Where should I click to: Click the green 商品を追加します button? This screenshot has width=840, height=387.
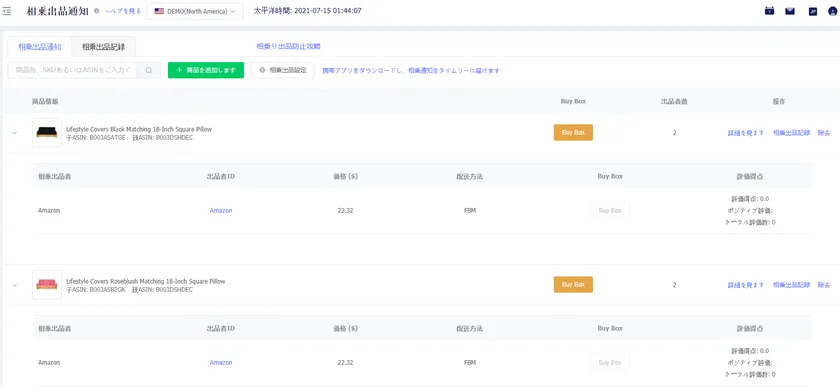click(x=206, y=70)
